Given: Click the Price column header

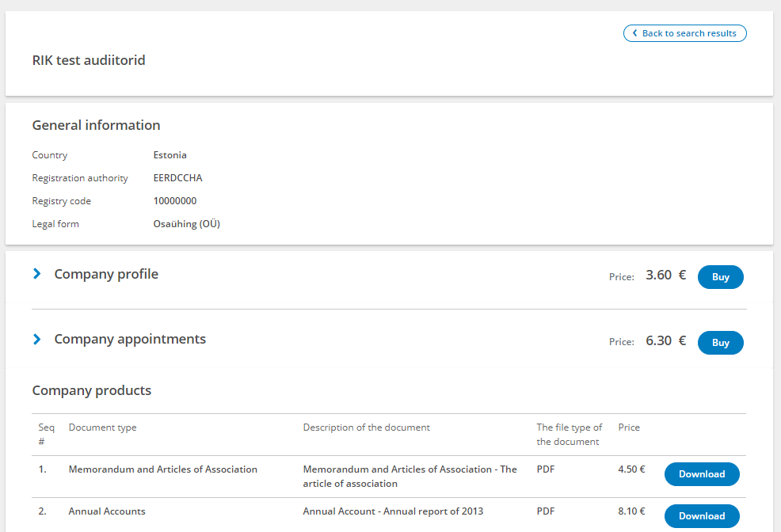Looking at the screenshot, I should tap(629, 427).
